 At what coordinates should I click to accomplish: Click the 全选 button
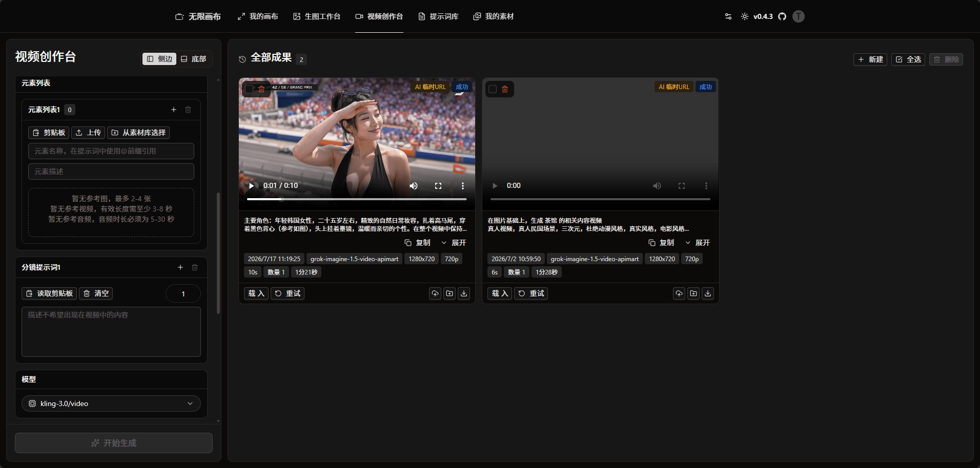pos(908,59)
